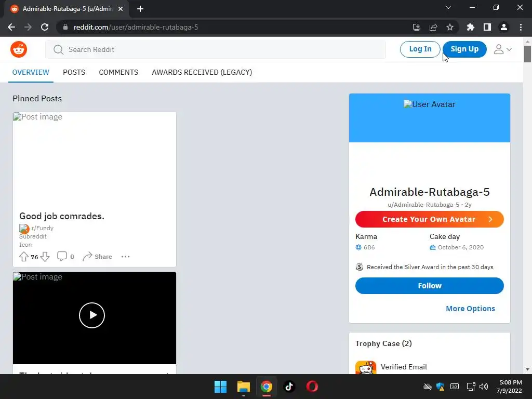This screenshot has height=399, width=532.
Task: Open Chrome profile avatar
Action: (504, 27)
